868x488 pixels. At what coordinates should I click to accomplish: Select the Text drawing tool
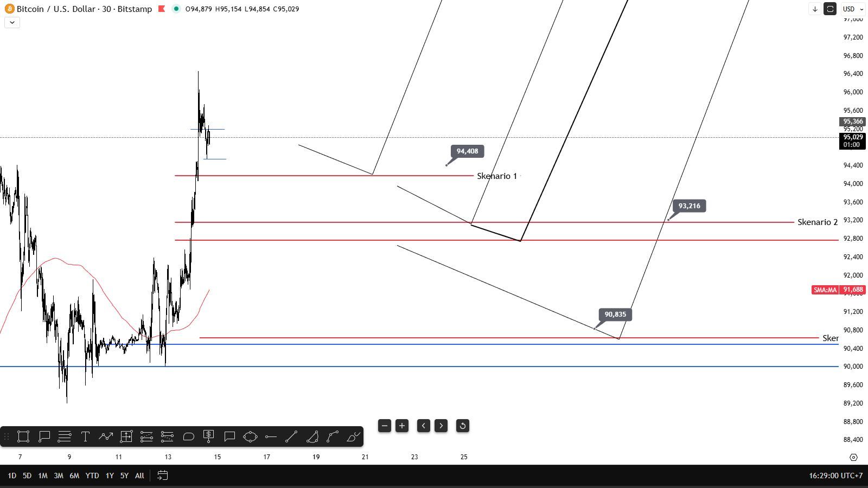pos(85,436)
